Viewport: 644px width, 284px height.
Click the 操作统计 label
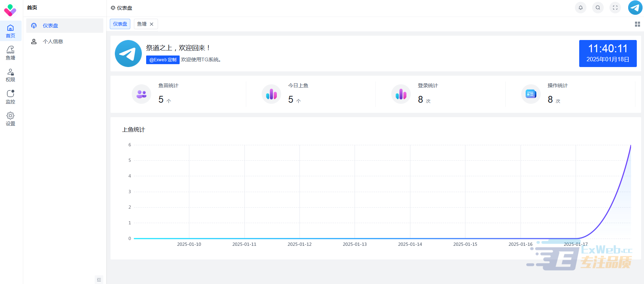pos(558,85)
